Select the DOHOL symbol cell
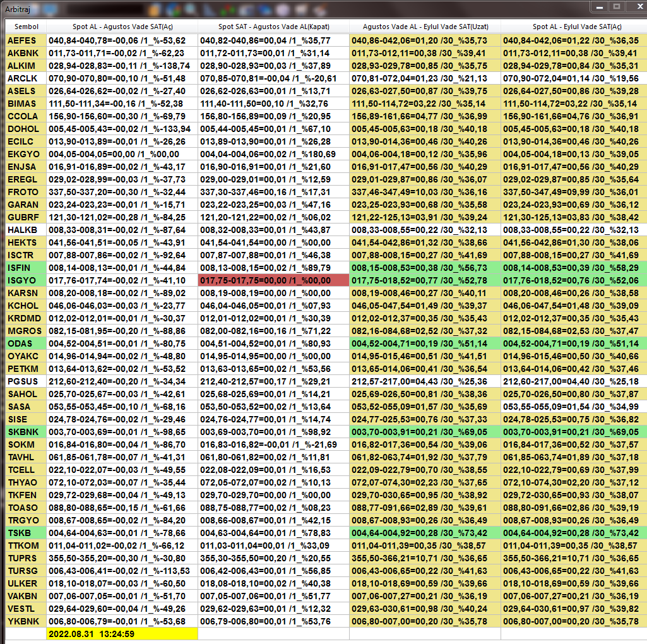 tap(26, 129)
